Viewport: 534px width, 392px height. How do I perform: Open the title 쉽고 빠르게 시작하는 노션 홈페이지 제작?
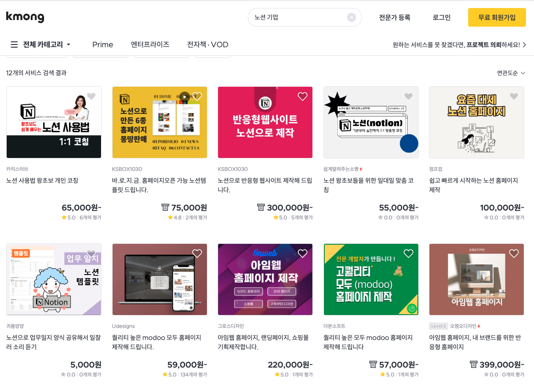[473, 185]
